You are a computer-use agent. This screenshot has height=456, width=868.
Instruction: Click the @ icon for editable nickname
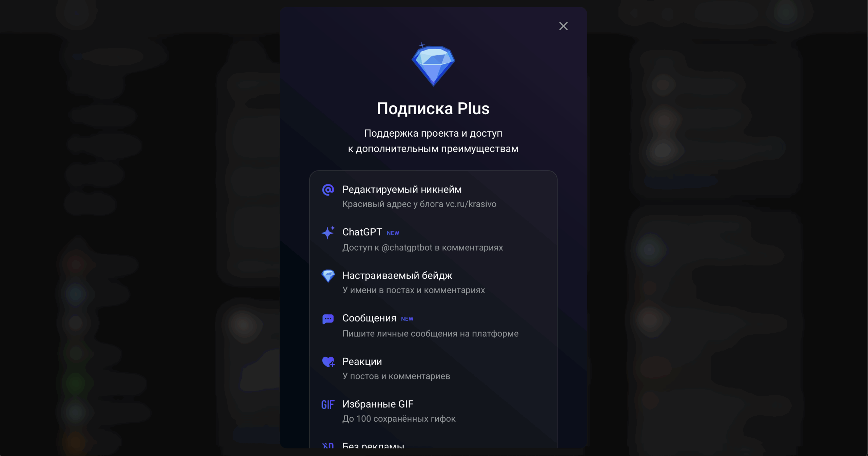click(328, 190)
